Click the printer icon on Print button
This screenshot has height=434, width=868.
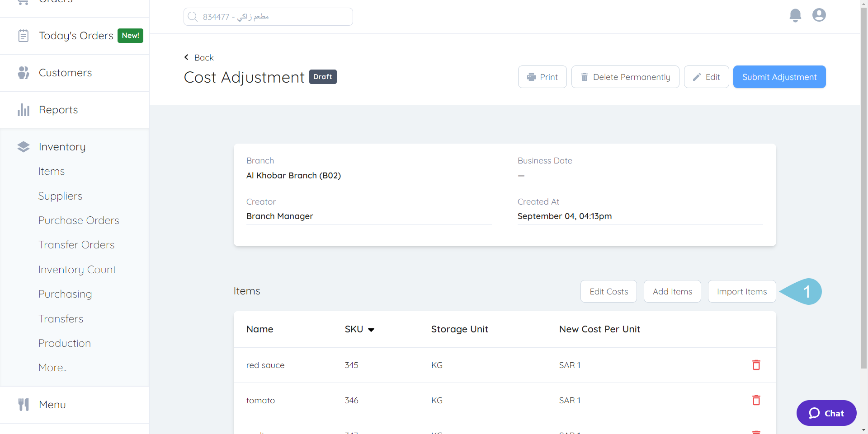coord(531,77)
